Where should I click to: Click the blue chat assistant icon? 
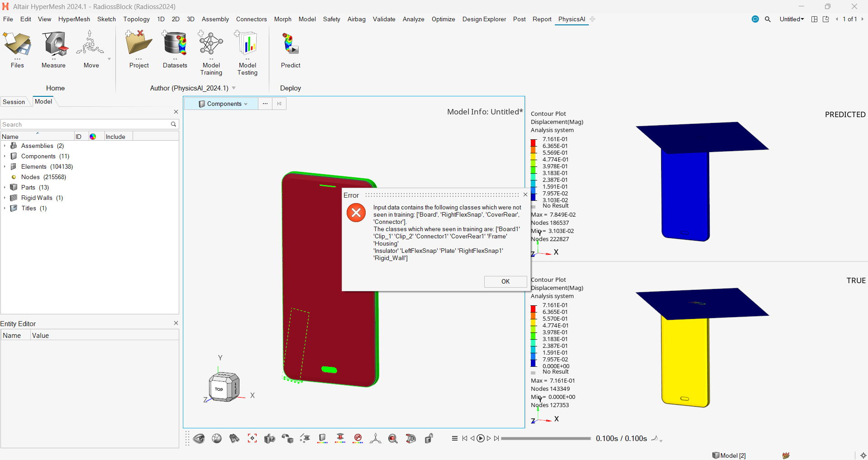755,19
